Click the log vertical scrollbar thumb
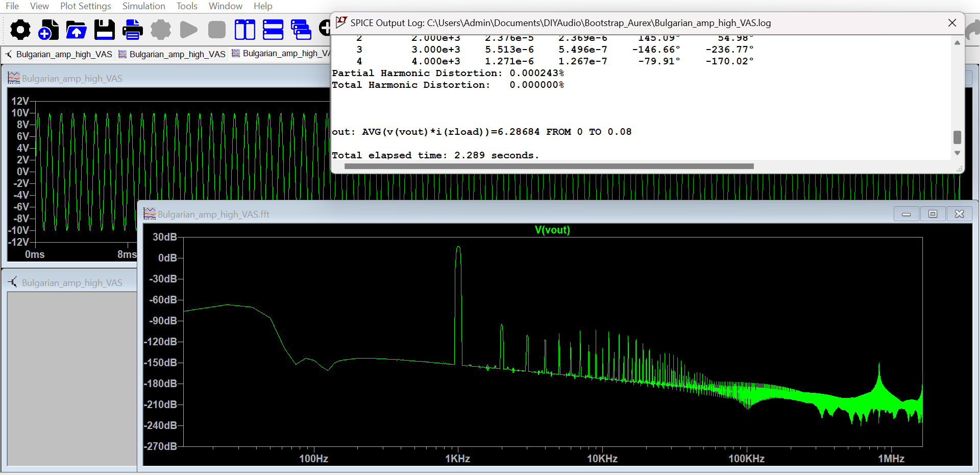The height and width of the screenshot is (475, 980). tap(957, 137)
